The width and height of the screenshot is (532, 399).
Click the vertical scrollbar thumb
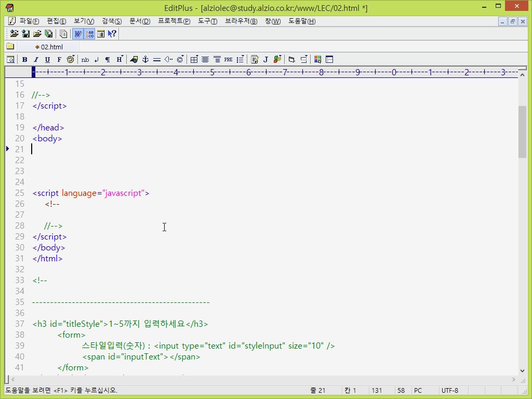(x=522, y=131)
